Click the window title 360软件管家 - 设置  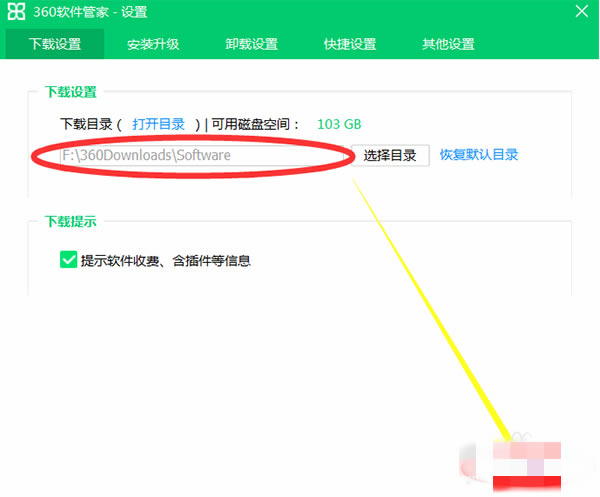coord(90,12)
